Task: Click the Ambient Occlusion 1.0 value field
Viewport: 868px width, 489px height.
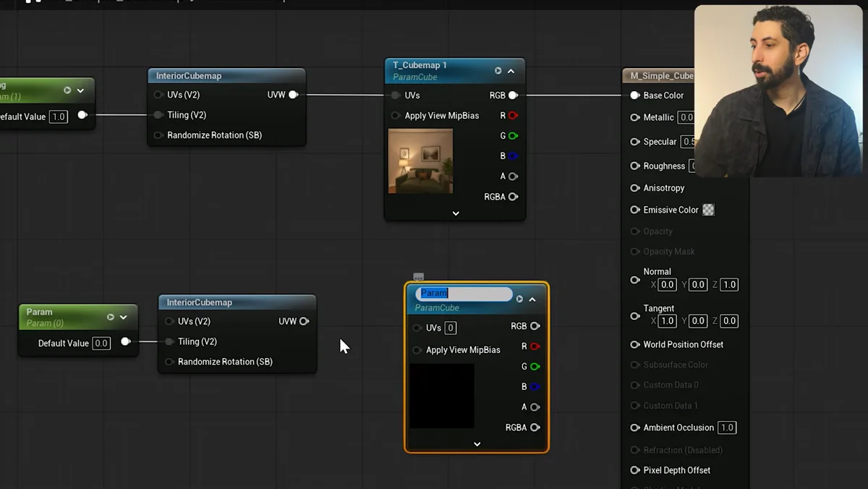Action: pos(728,428)
